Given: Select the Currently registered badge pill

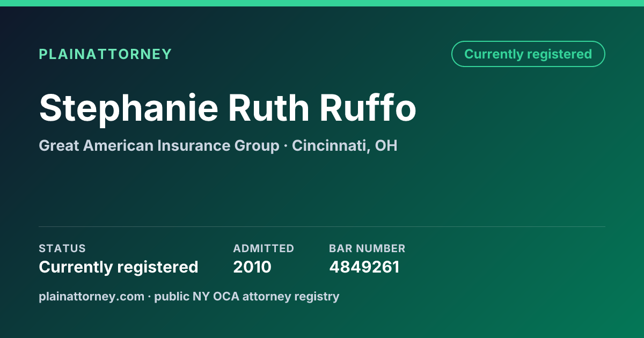Looking at the screenshot, I should [x=528, y=54].
